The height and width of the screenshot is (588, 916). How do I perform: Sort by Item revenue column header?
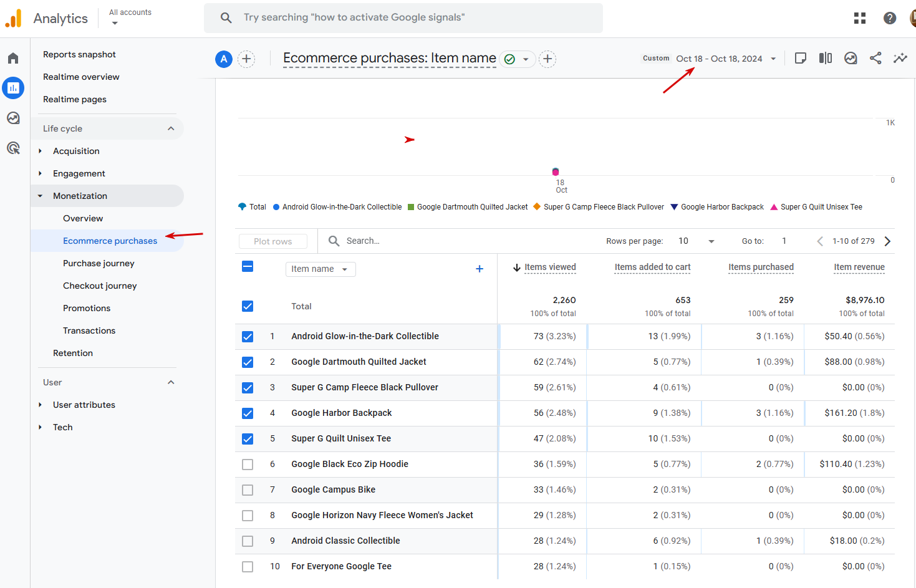click(x=859, y=267)
